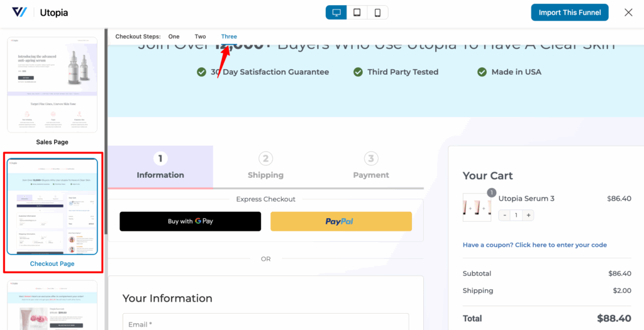Go to the Information step tab

coord(160,167)
